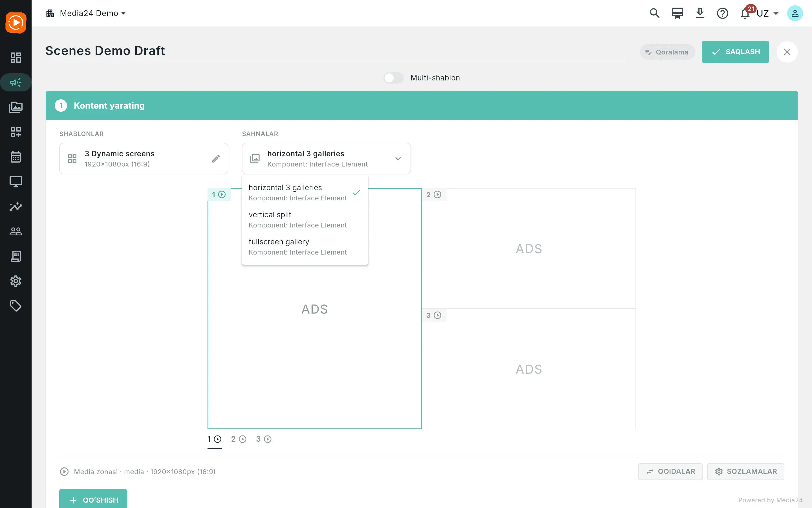This screenshot has height=508, width=812.
Task: Open the screens monitor sidebar icon
Action: (16, 182)
